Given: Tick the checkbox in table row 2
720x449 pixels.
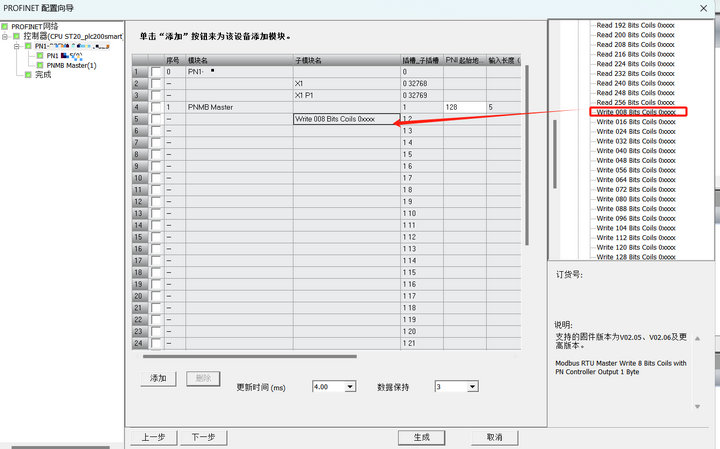Looking at the screenshot, I should click(156, 84).
